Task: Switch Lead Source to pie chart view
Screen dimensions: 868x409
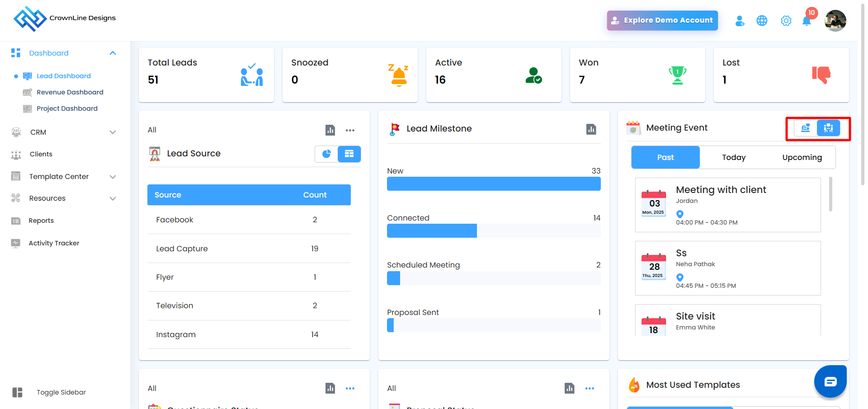Action: 326,154
